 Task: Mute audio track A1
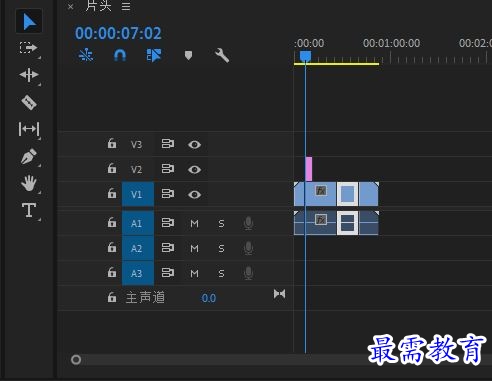click(x=194, y=223)
